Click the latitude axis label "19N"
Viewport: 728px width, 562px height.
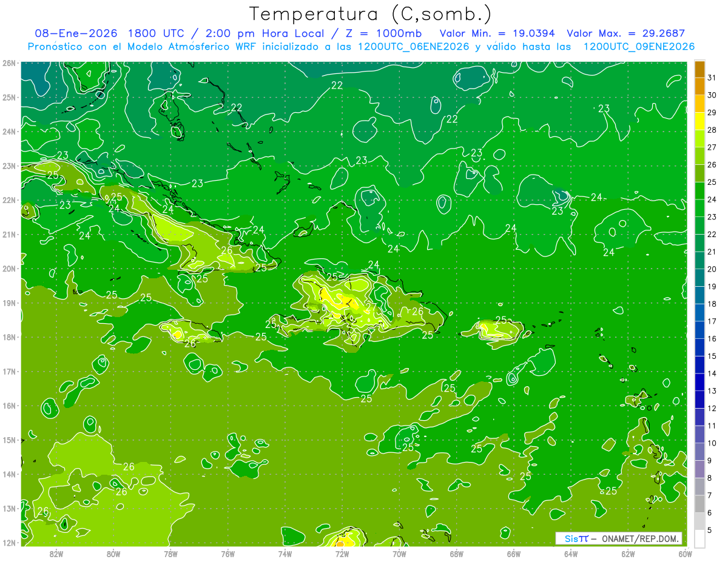pos(8,303)
